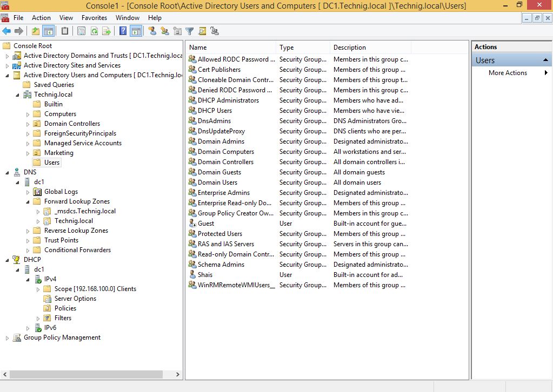This screenshot has height=392, width=553.
Task: Select the Shais user account
Action: pyautogui.click(x=205, y=275)
